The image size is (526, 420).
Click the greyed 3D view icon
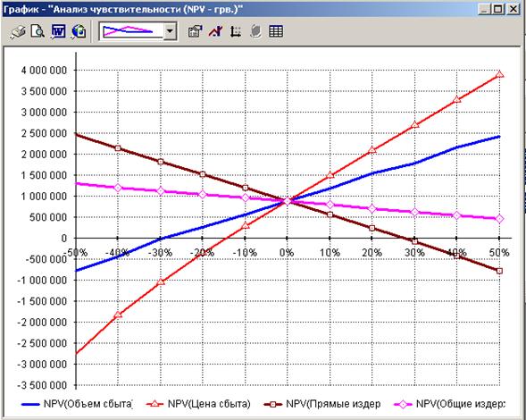[x=255, y=31]
